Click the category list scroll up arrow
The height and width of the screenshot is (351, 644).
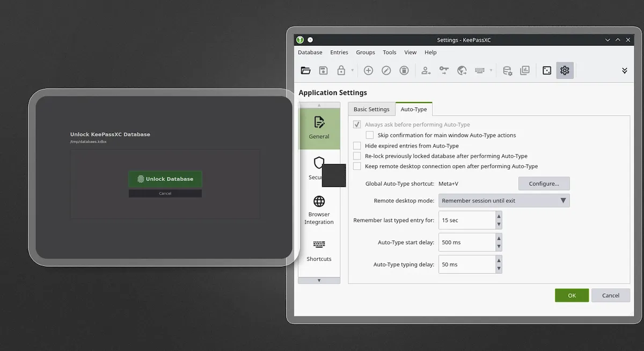319,105
